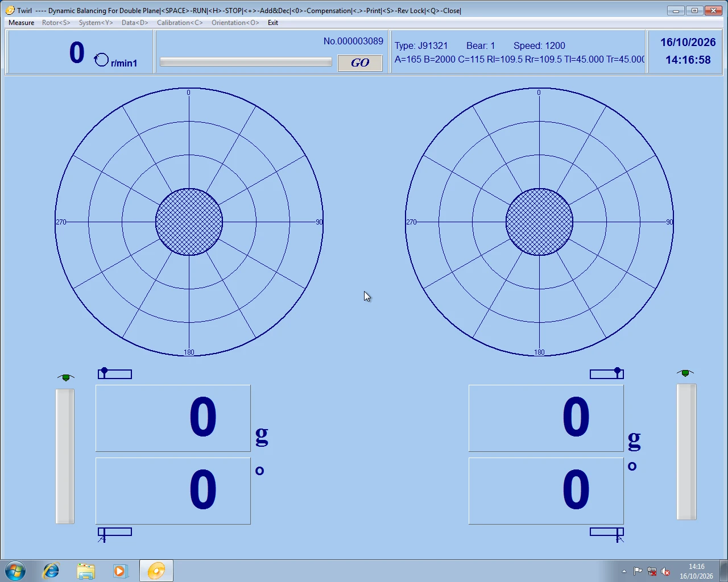Screen dimensions: 728x582
Task: Open the Action Center flag icon
Action: 638,571
